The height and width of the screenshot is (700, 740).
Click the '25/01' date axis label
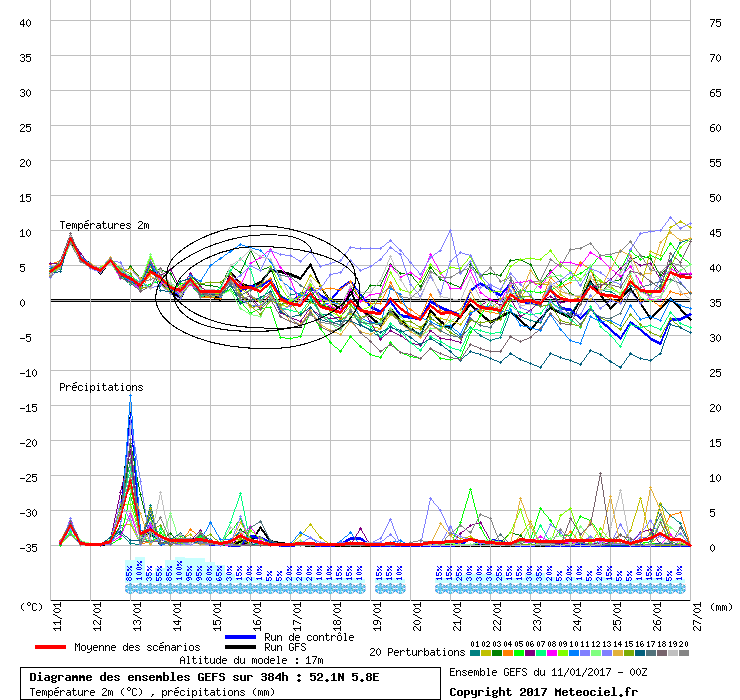coord(617,617)
